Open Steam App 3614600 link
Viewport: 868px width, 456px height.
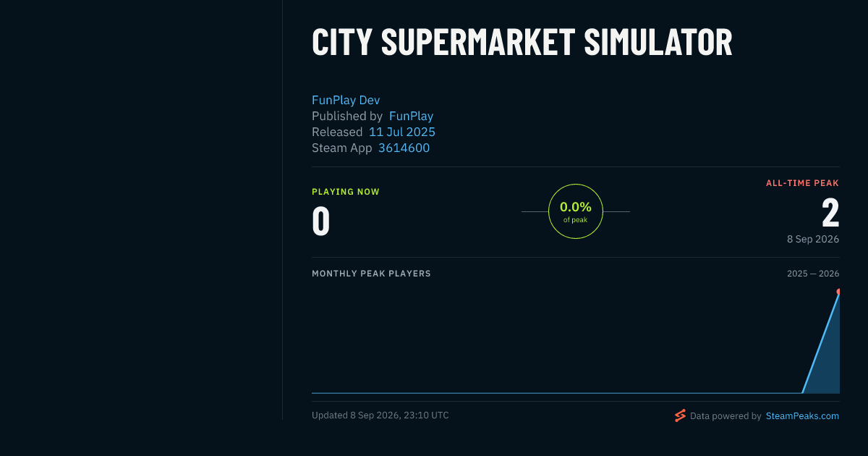point(404,148)
